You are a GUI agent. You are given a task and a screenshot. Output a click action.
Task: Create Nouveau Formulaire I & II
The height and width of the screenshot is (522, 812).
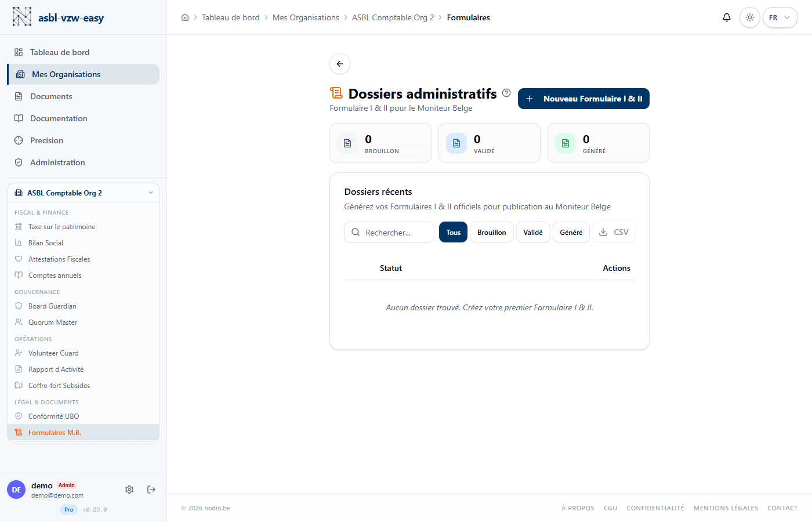tap(583, 99)
